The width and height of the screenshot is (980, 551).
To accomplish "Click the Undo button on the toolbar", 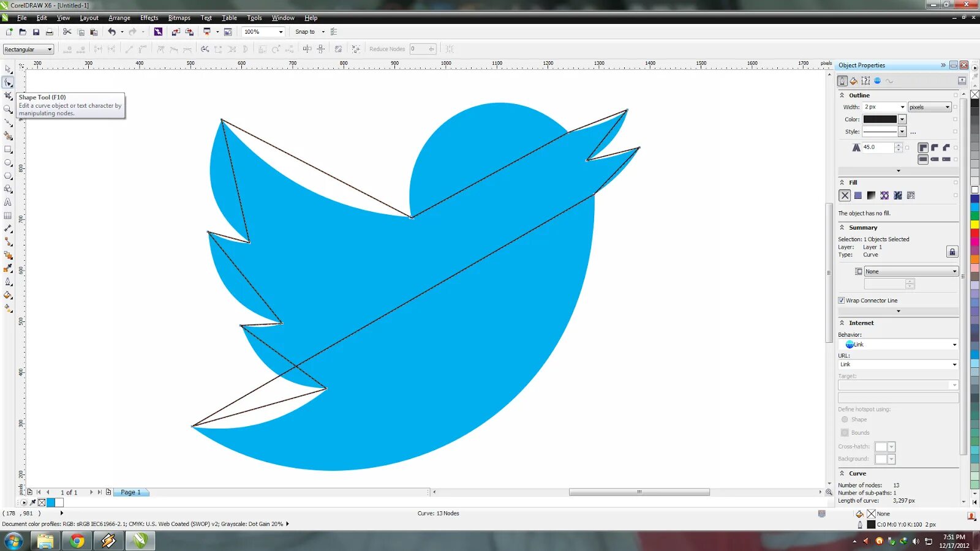I will pyautogui.click(x=113, y=31).
